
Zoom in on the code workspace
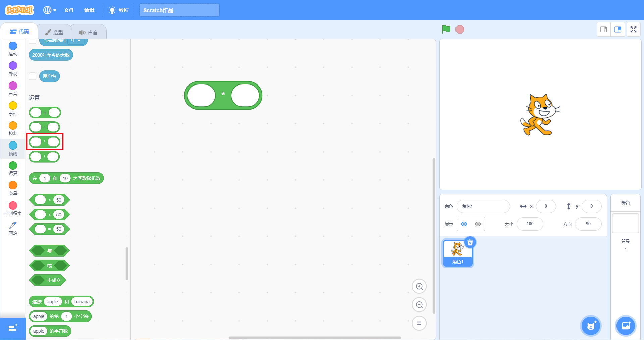(419, 287)
